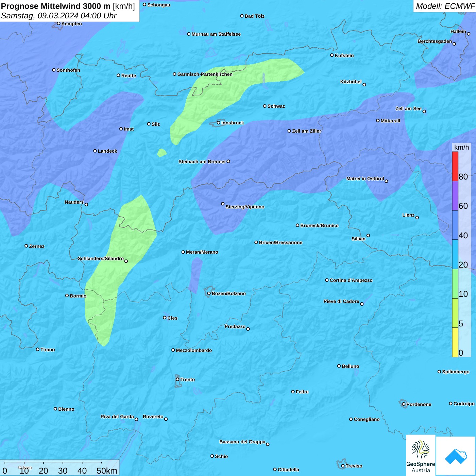Click the 'Reutte' label
The image size is (476, 476).
point(129,75)
